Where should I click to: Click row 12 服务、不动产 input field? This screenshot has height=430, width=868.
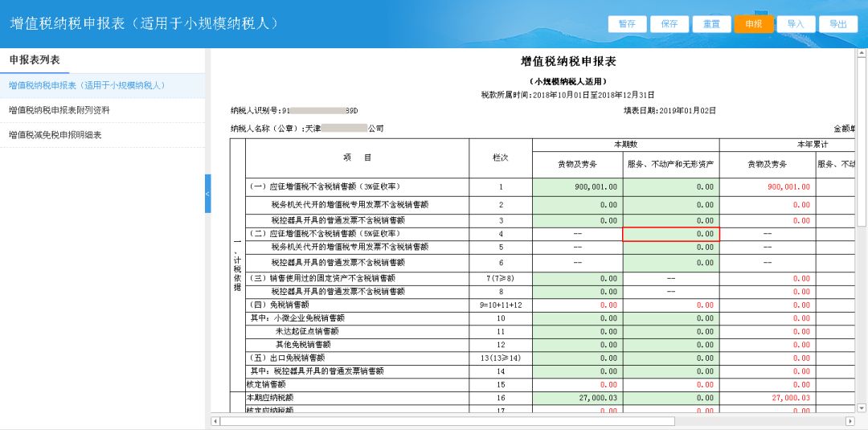coord(671,345)
